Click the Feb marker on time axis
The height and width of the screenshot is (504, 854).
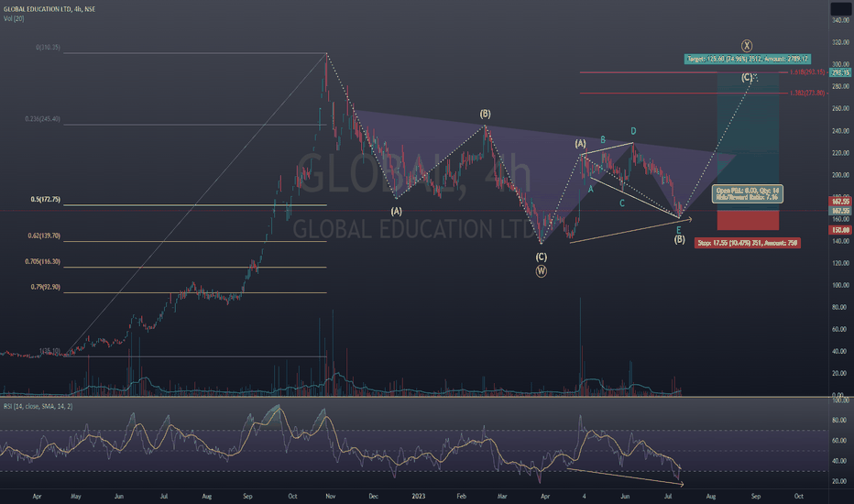(x=461, y=497)
